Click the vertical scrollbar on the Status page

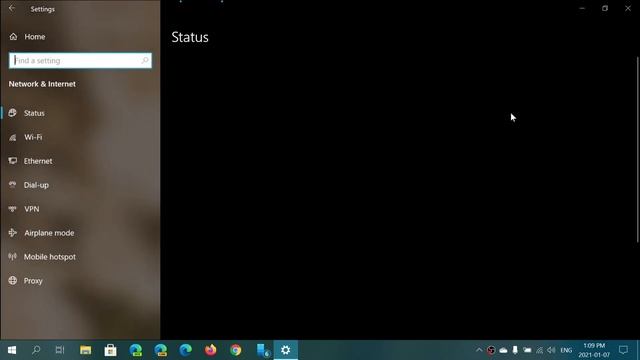pyautogui.click(x=638, y=150)
